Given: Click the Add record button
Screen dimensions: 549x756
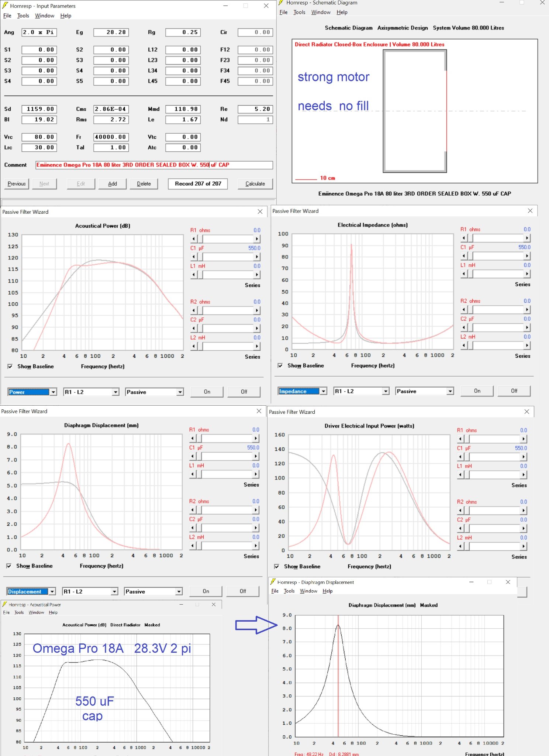Looking at the screenshot, I should coord(113,184).
